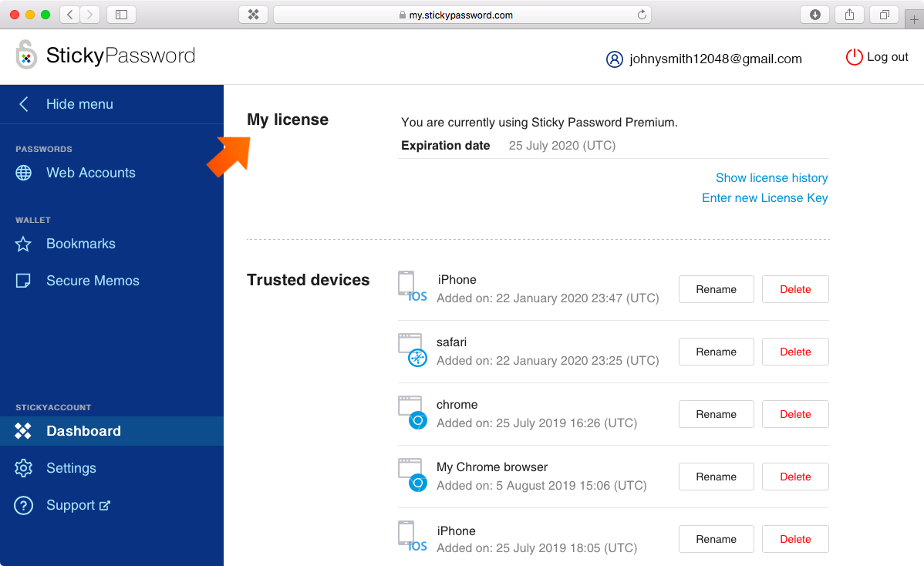Screen dimensions: 924x566
Task: Open the Safari downloads button
Action: coord(815,15)
